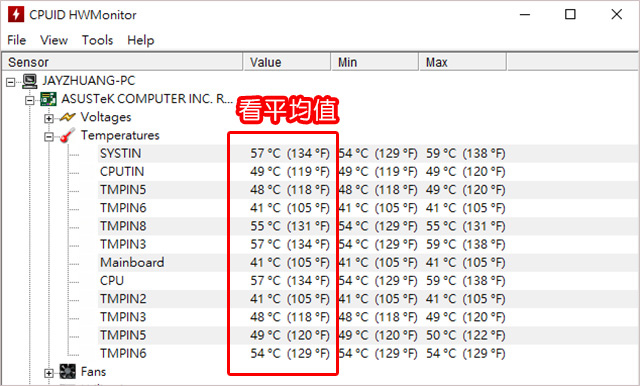Collapse the JAYZHUANG-PC root node
The width and height of the screenshot is (640, 386).
11,82
